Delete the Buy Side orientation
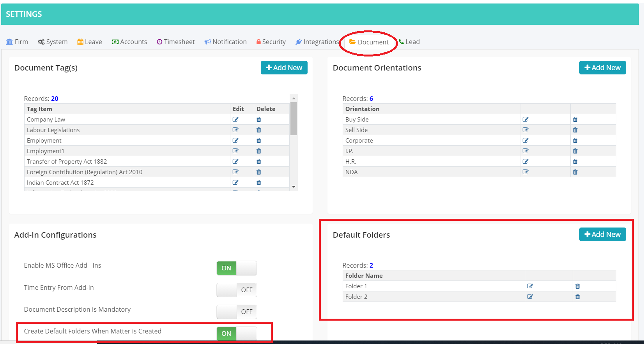 (x=575, y=119)
